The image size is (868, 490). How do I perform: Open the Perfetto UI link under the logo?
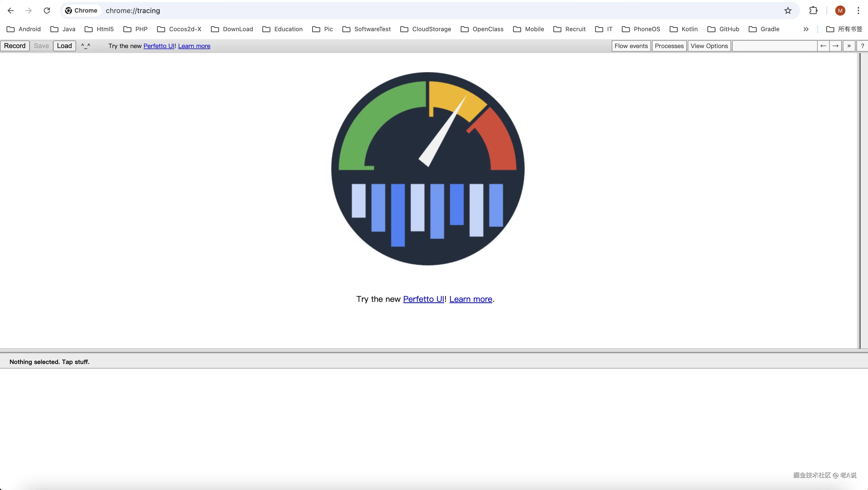423,299
